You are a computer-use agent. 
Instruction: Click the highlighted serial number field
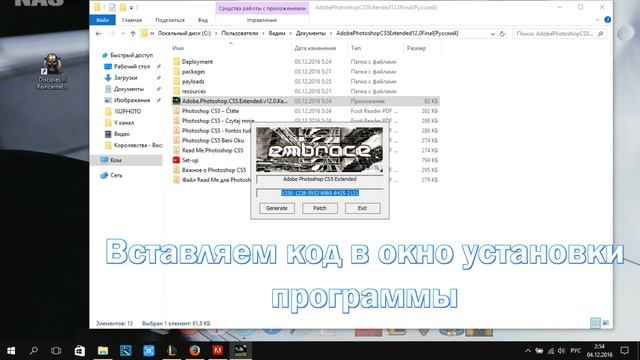320,193
